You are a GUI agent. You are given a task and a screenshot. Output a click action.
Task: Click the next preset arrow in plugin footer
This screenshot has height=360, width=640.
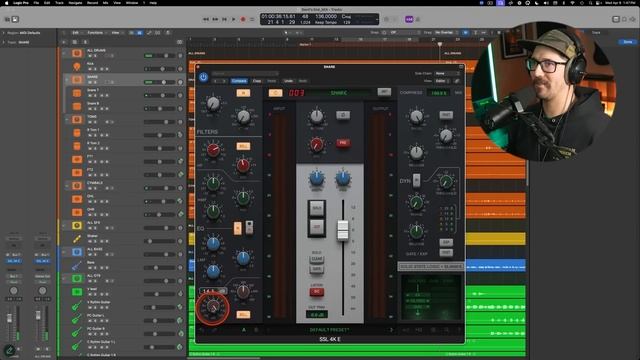(x=391, y=330)
